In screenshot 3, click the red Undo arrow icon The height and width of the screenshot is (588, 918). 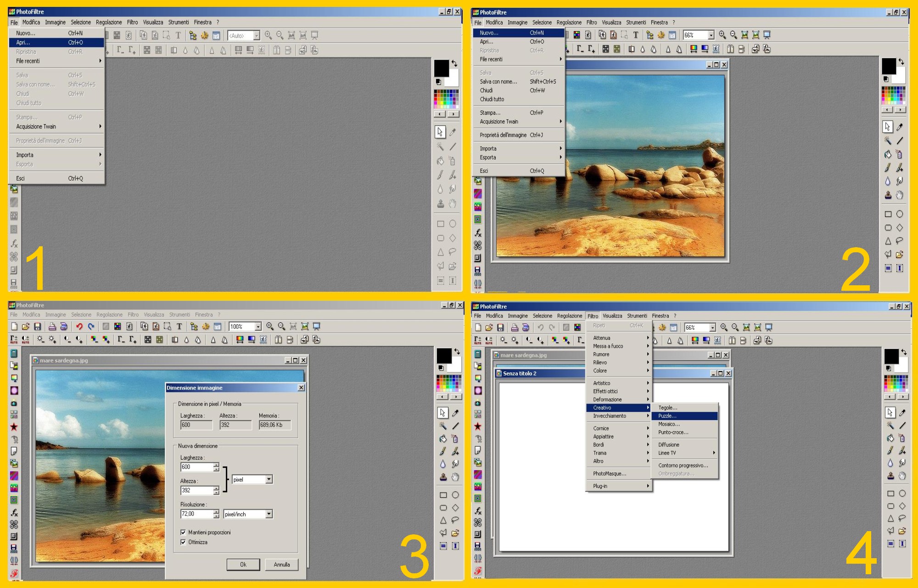coord(79,327)
